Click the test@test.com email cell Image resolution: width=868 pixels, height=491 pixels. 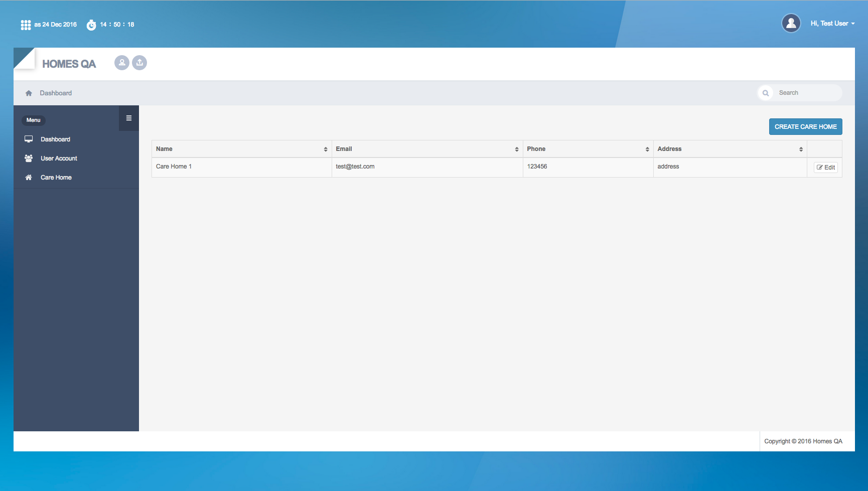(427, 167)
